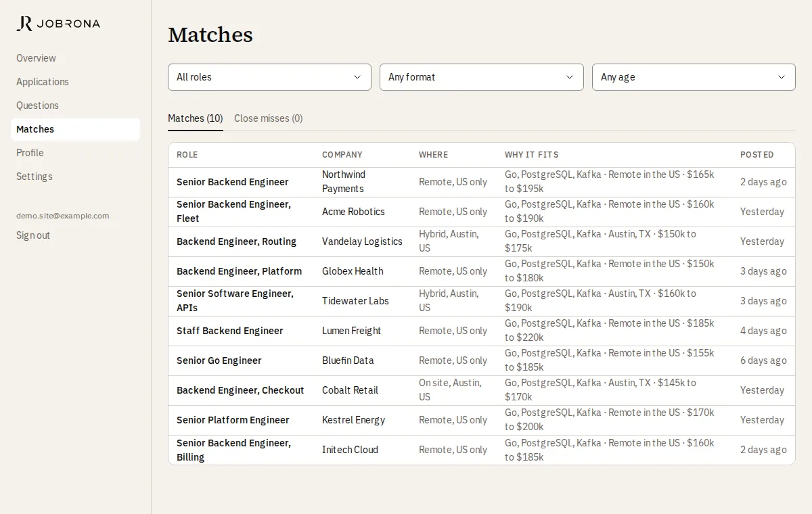Click the Northwind Payments $165k to $195k fit text
Viewport: 812px width, 514px height.
(x=609, y=182)
